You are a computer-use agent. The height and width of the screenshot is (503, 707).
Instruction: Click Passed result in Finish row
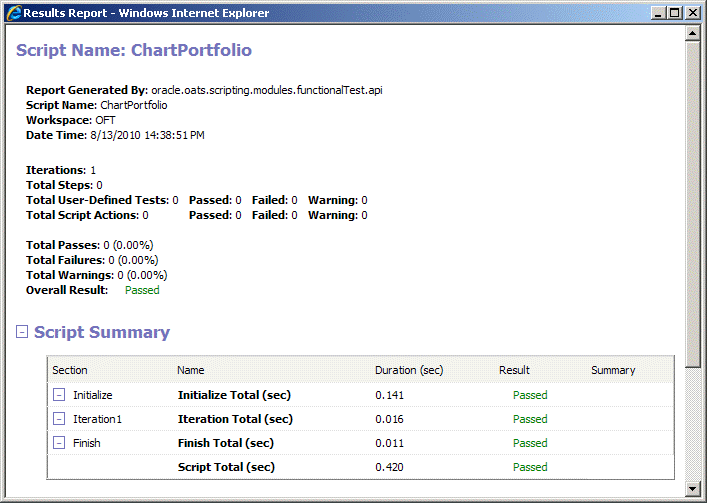(x=530, y=443)
